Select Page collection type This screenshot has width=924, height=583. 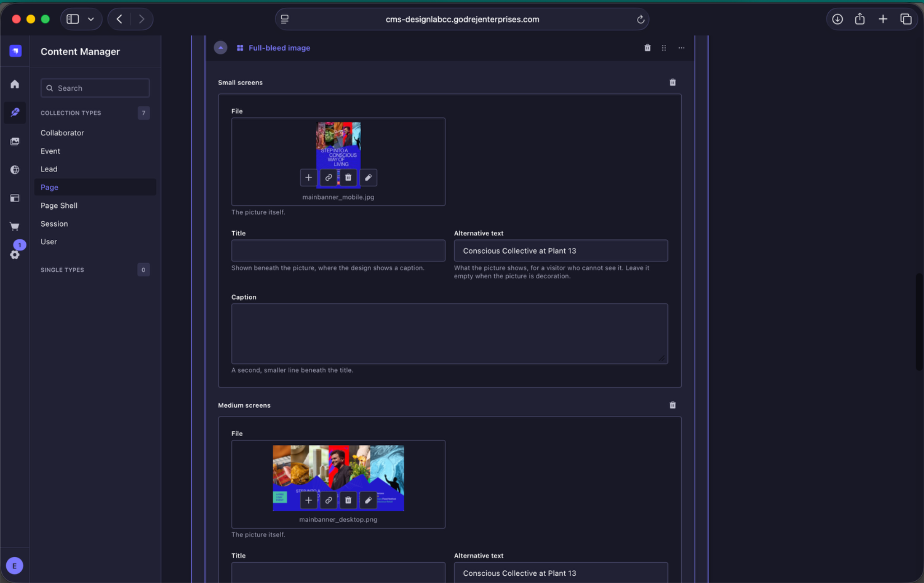pyautogui.click(x=95, y=187)
